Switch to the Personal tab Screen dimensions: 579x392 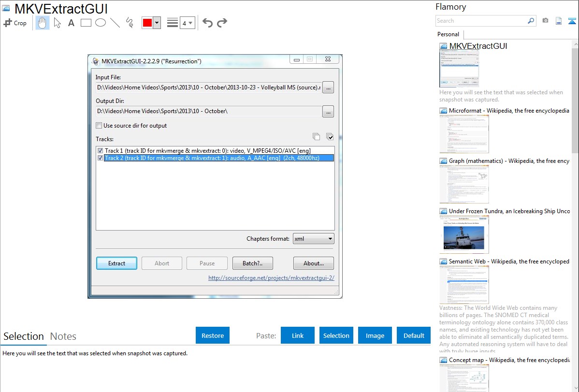pyautogui.click(x=449, y=34)
